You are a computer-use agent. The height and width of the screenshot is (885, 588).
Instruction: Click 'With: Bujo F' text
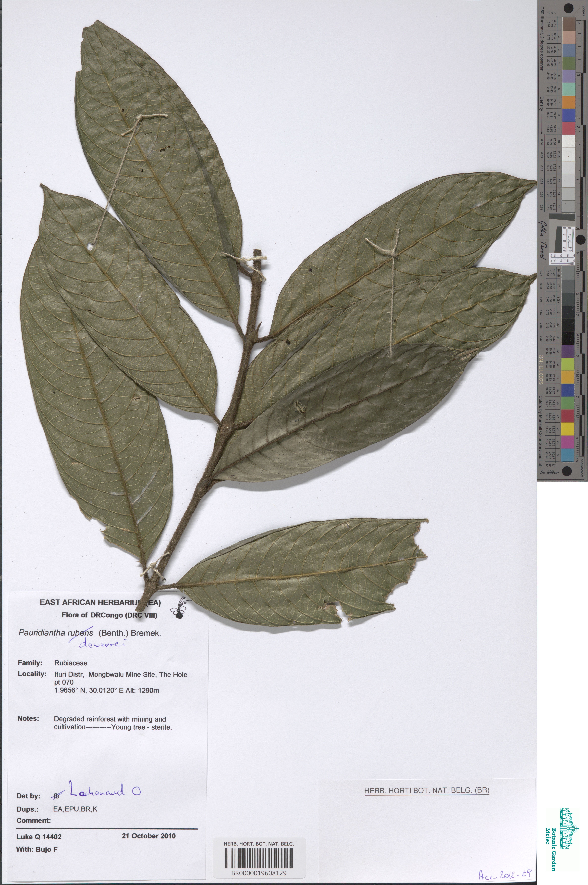click(x=37, y=849)
